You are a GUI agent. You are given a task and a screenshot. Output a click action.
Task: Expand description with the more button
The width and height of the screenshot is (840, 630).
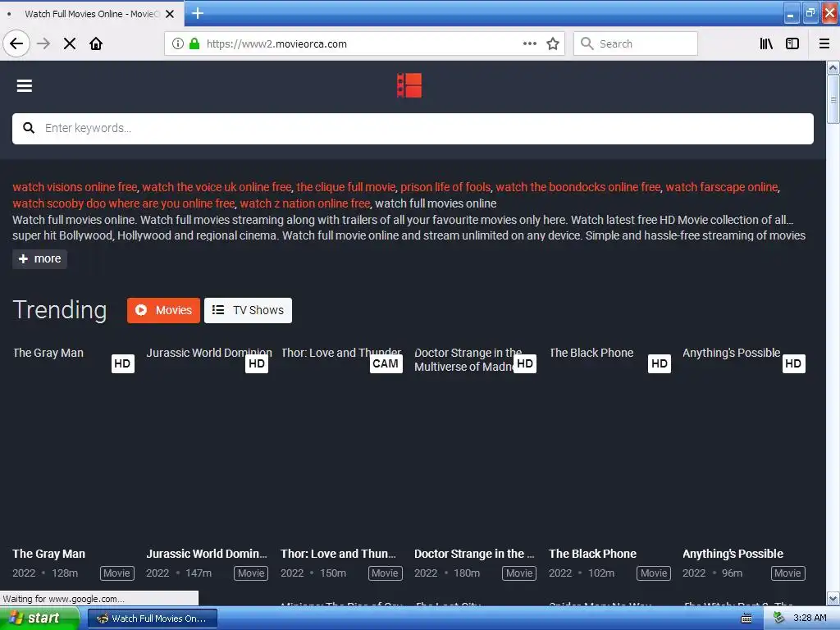(39, 258)
